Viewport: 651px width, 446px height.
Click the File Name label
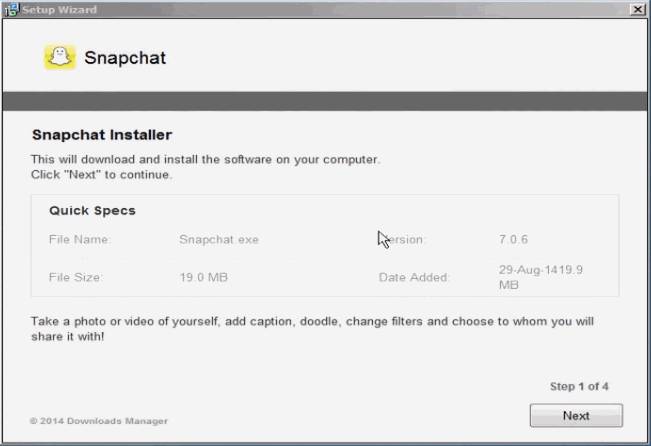click(80, 240)
